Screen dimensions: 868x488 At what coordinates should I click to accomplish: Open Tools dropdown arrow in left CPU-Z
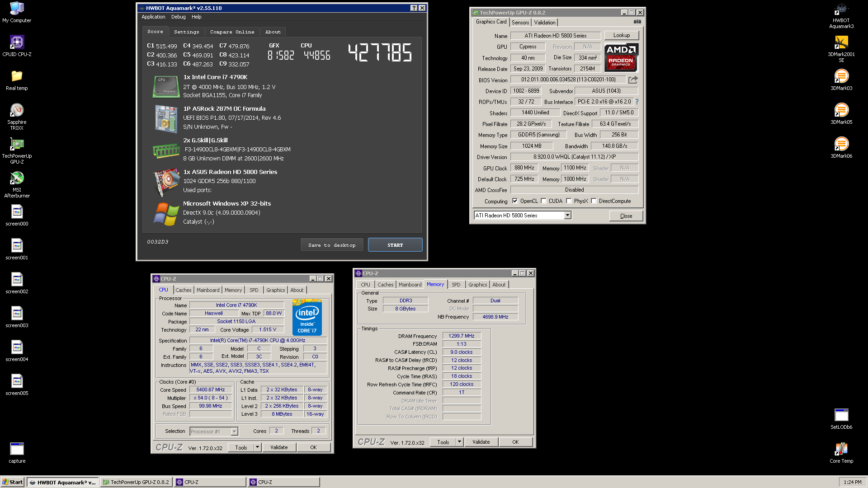pos(257,447)
